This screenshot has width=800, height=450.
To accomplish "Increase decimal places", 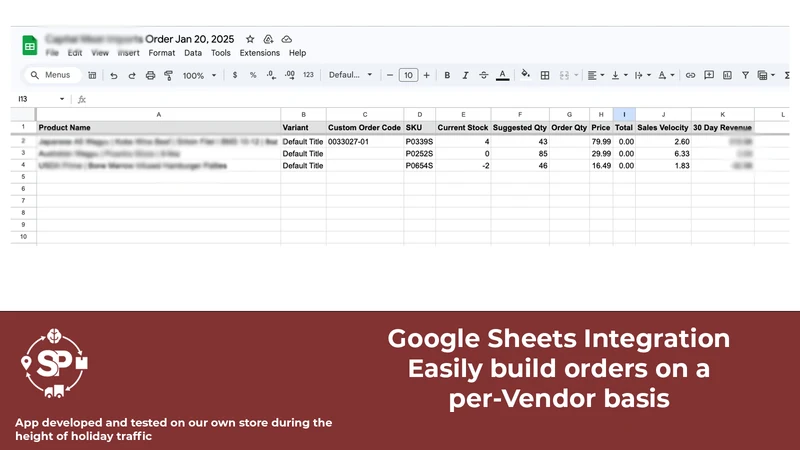I will (290, 75).
